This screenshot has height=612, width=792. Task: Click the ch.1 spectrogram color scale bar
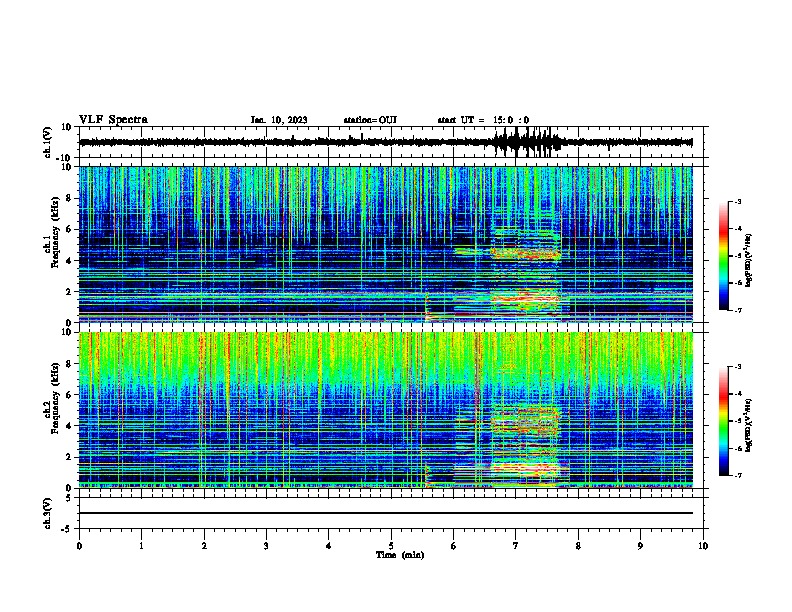point(724,256)
